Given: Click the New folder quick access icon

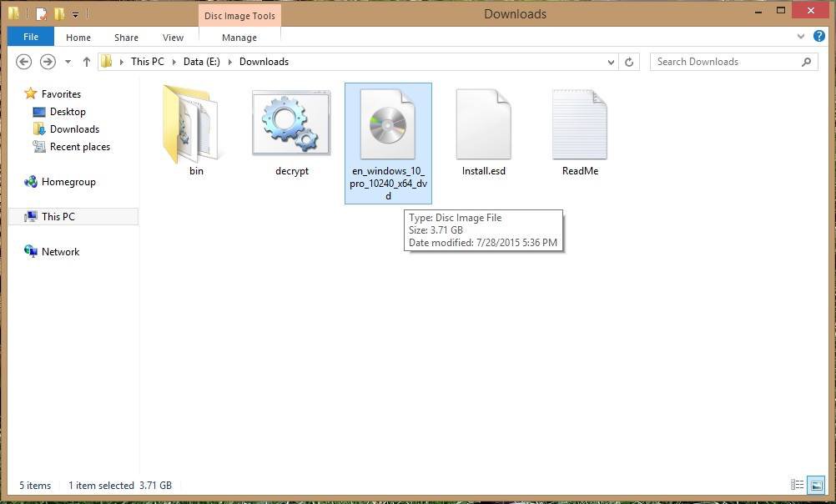Looking at the screenshot, I should (x=59, y=14).
